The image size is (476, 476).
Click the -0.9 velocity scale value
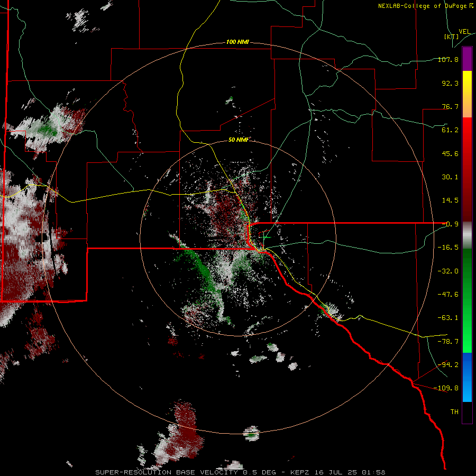(450, 224)
